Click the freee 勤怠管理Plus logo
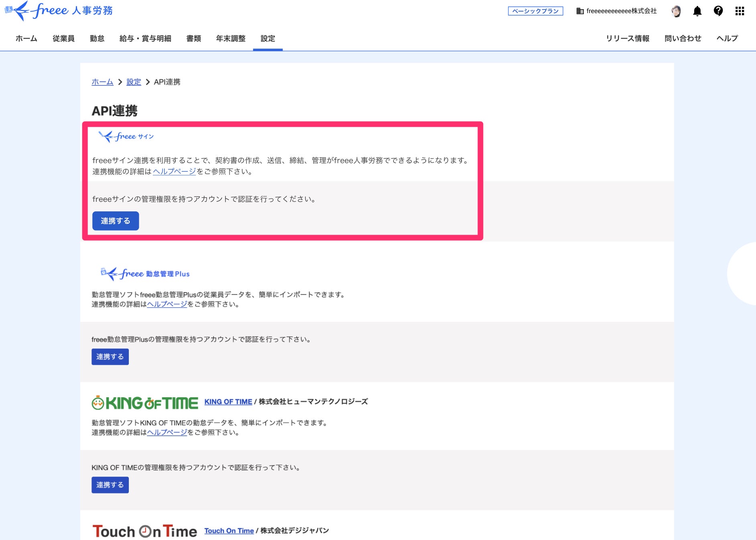Viewport: 756px width, 540px height. click(145, 274)
